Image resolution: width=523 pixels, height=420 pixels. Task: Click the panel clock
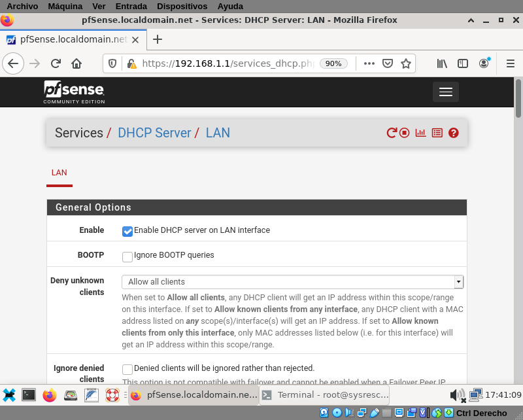pos(503,395)
